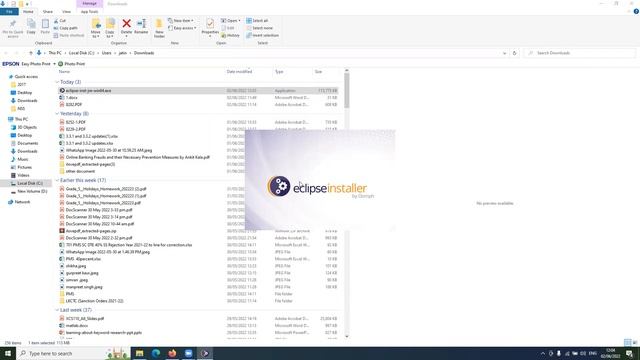
Task: Collapse the Last week group
Action: (57, 310)
